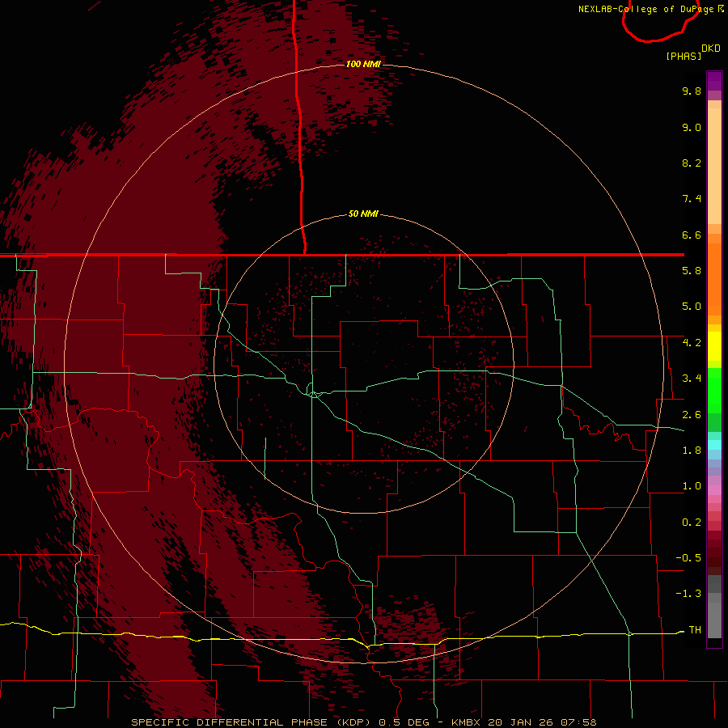Click the 2.6 scale value
The image size is (728, 728).
point(692,415)
